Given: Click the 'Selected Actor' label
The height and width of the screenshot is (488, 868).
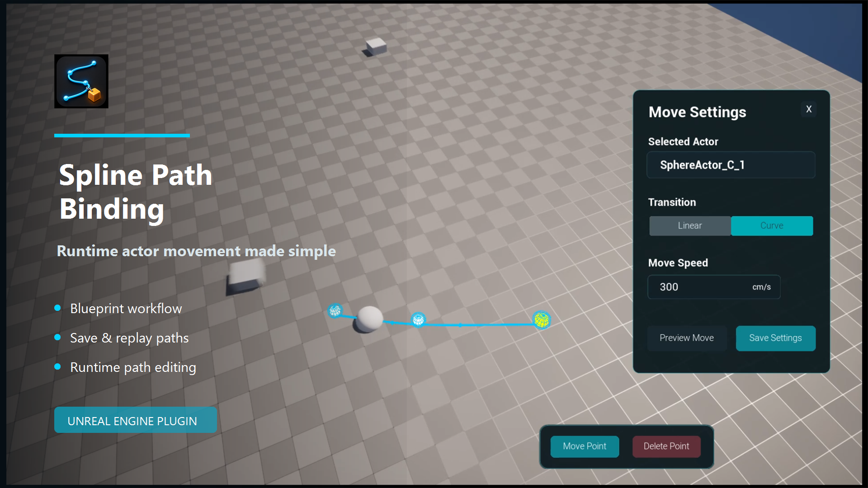Looking at the screenshot, I should coord(683,142).
